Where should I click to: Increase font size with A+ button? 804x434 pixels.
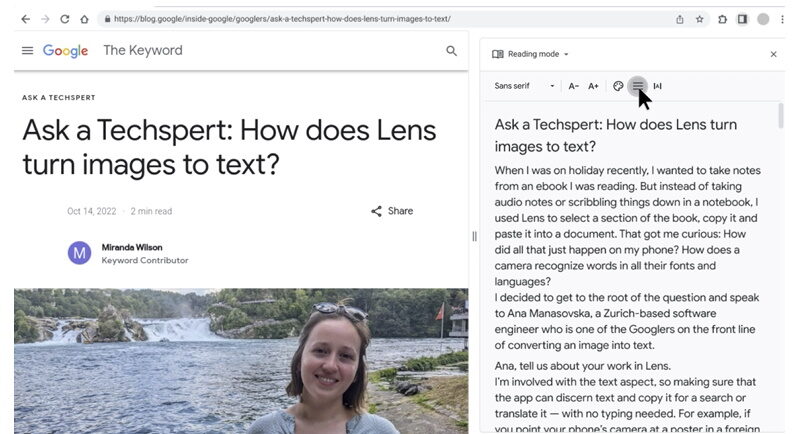click(x=593, y=86)
